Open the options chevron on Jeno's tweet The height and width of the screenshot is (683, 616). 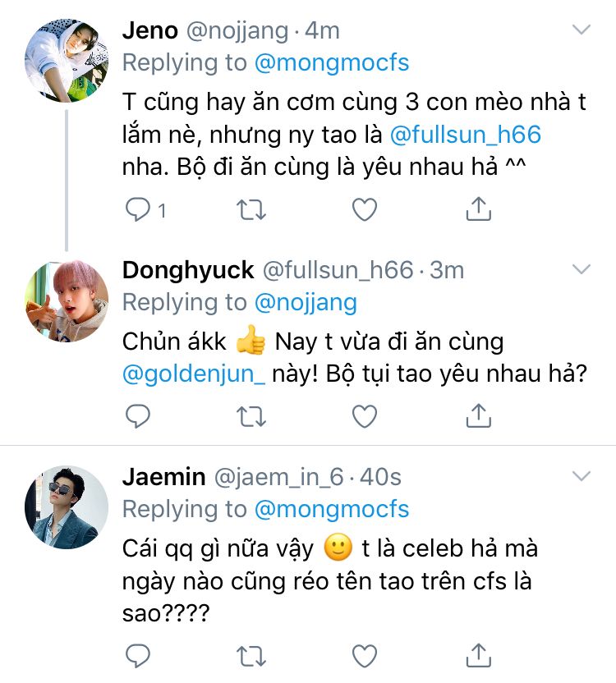(582, 31)
